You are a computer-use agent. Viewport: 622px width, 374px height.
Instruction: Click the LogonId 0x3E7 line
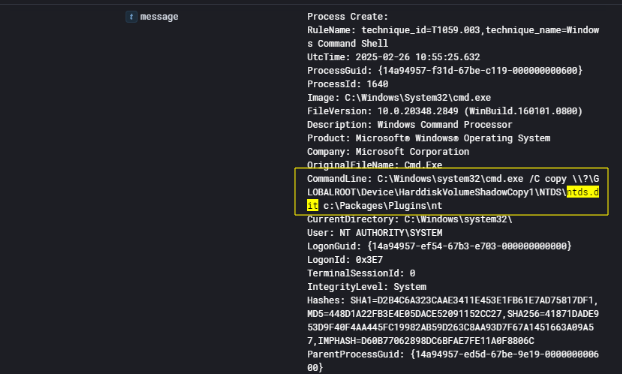pos(345,259)
